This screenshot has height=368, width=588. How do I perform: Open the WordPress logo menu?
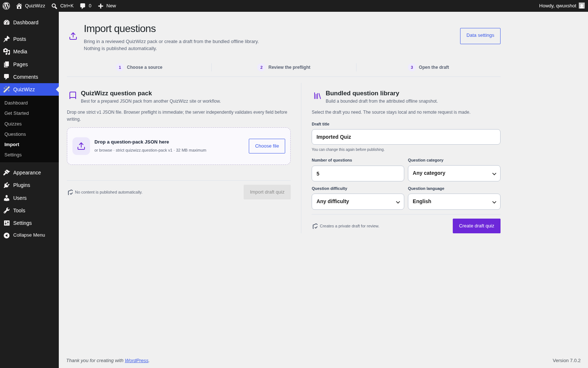point(6,6)
